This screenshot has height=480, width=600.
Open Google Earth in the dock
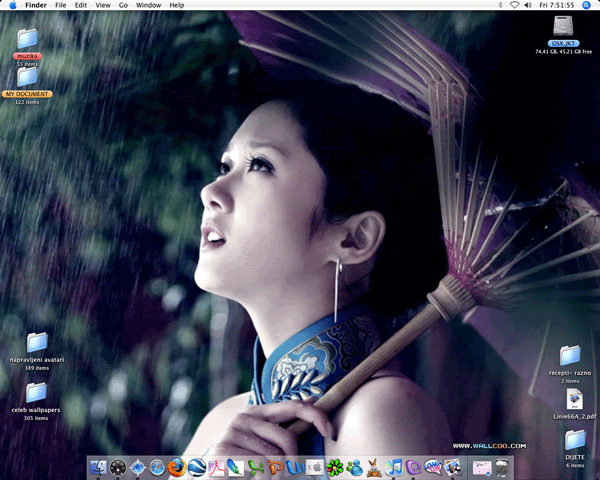coord(196,467)
